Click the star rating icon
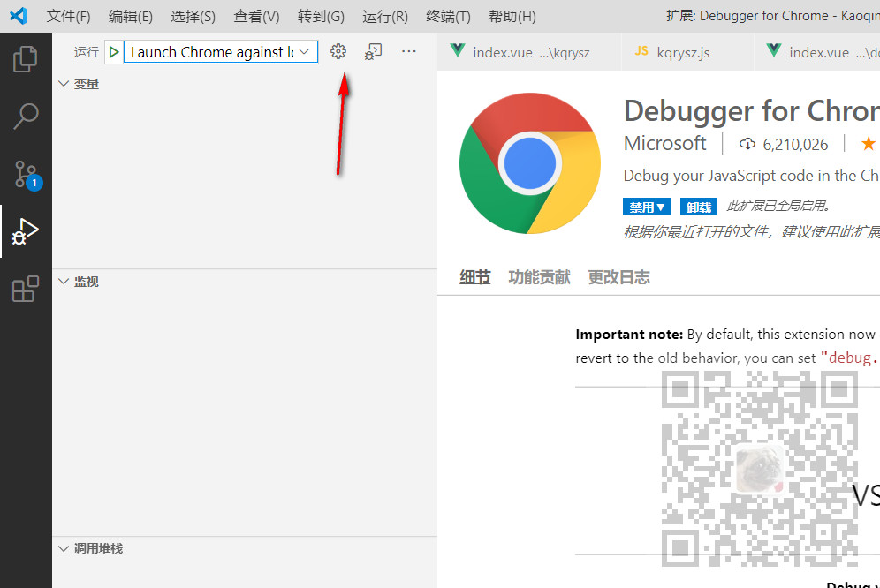Screen dimensions: 880x588 click(x=868, y=143)
